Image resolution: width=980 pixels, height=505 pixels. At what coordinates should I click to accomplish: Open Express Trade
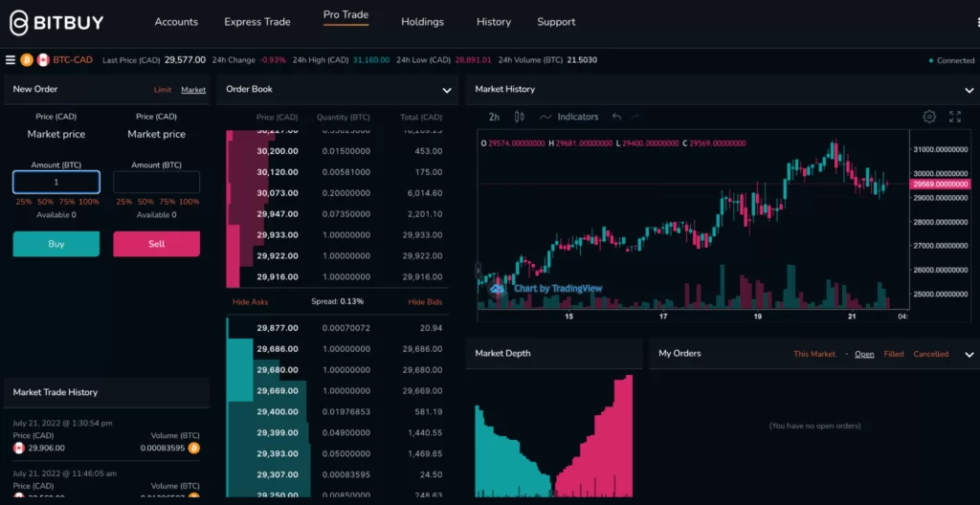click(257, 22)
